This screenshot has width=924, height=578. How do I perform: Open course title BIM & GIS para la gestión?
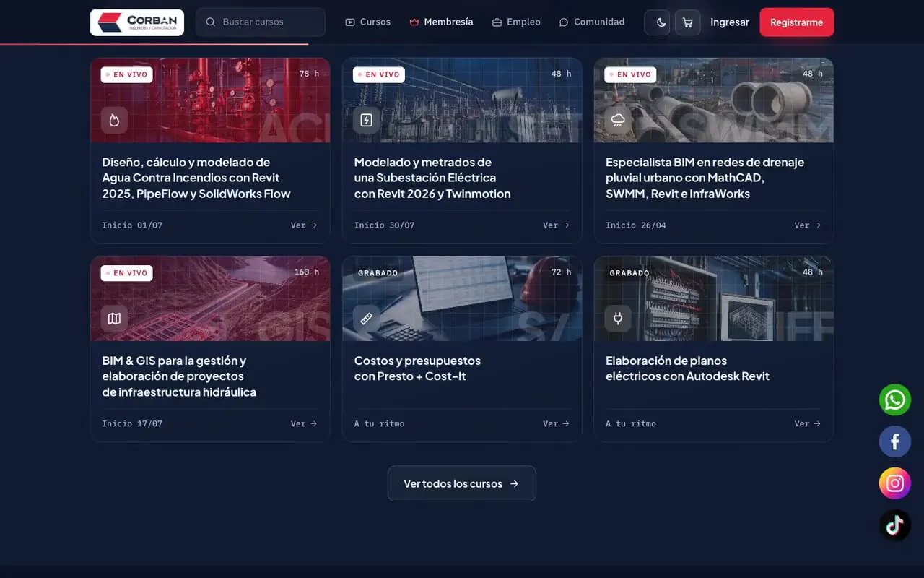click(x=179, y=376)
